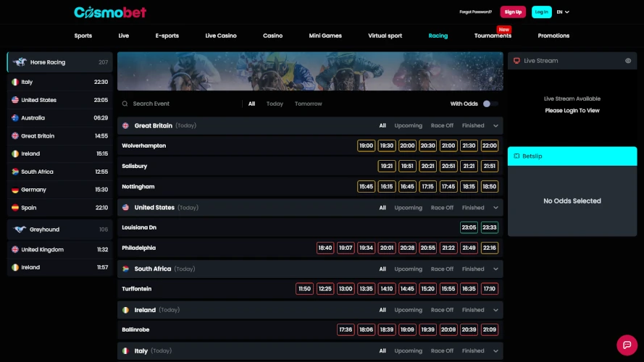
Task: Select Turffontein 17:10 race
Action: coord(489,289)
